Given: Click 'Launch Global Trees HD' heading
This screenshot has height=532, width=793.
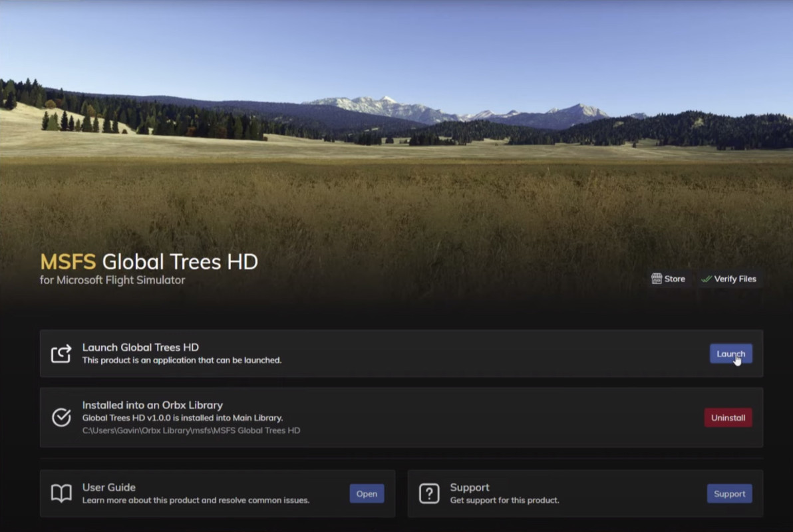Looking at the screenshot, I should tap(140, 347).
